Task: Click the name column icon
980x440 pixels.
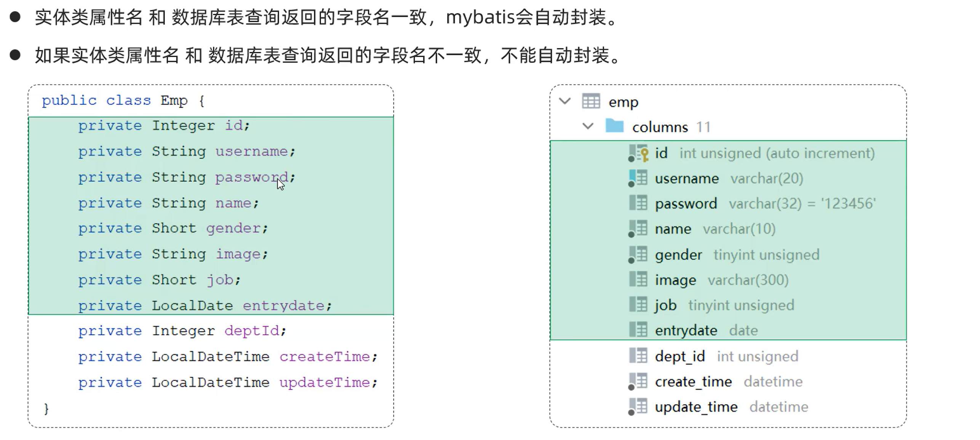Action: (x=638, y=229)
